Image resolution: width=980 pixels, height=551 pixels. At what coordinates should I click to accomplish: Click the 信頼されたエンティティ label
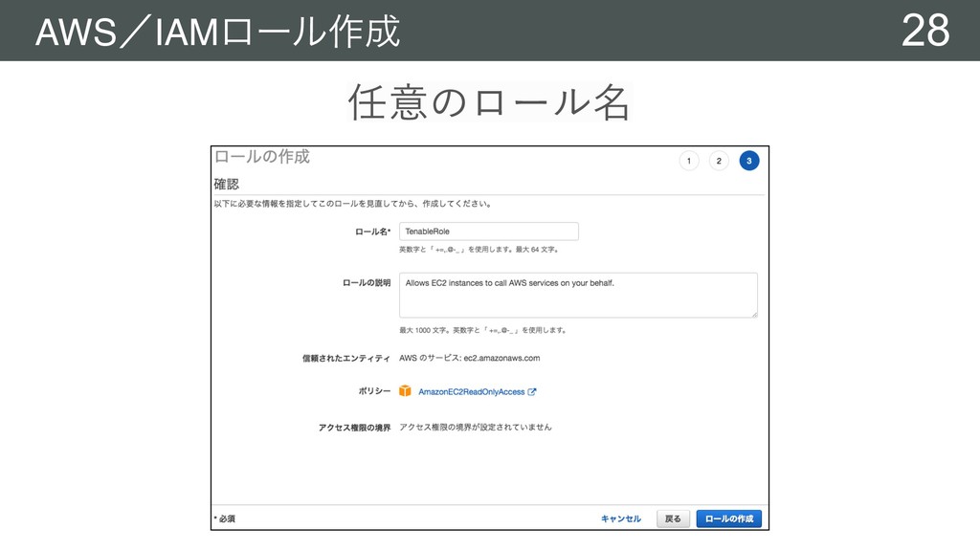[346, 358]
